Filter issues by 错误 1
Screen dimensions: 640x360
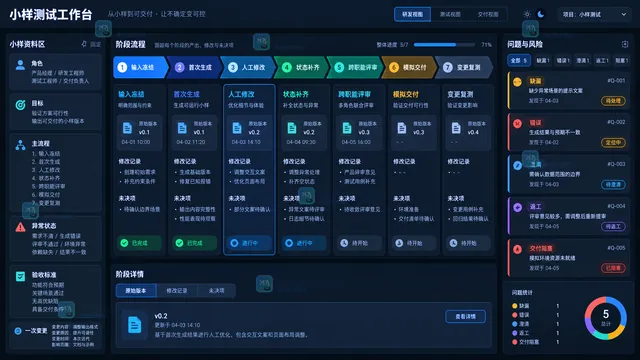[x=563, y=60]
